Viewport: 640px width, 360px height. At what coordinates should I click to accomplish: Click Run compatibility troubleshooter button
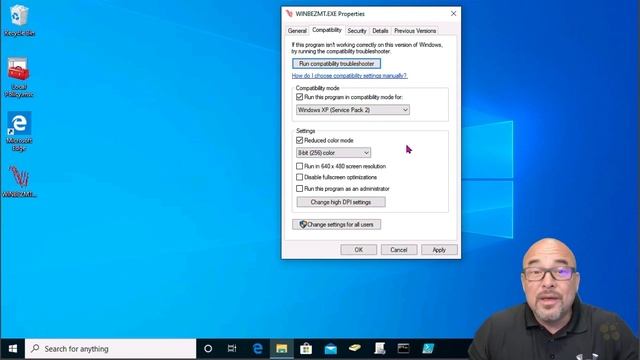click(336, 64)
